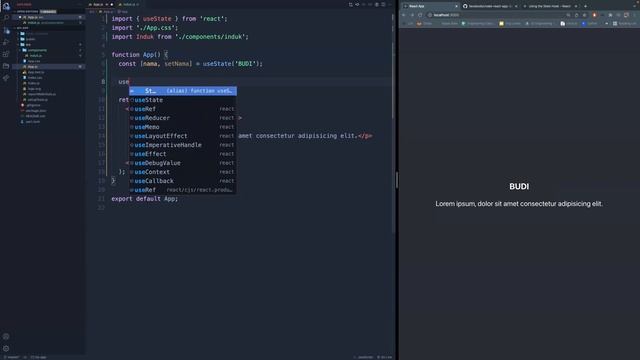
Task: Click the BUDI heading on web page
Action: point(519,187)
